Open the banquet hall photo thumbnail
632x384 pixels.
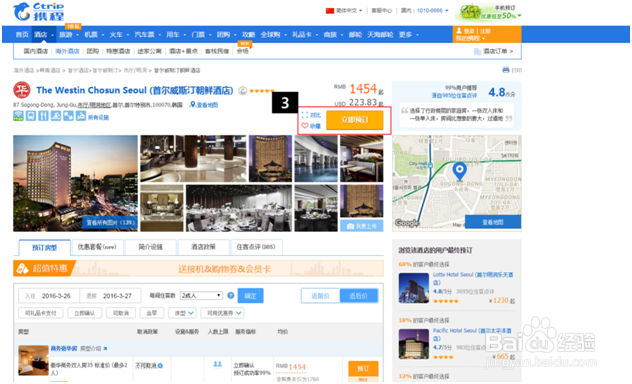pos(239,208)
